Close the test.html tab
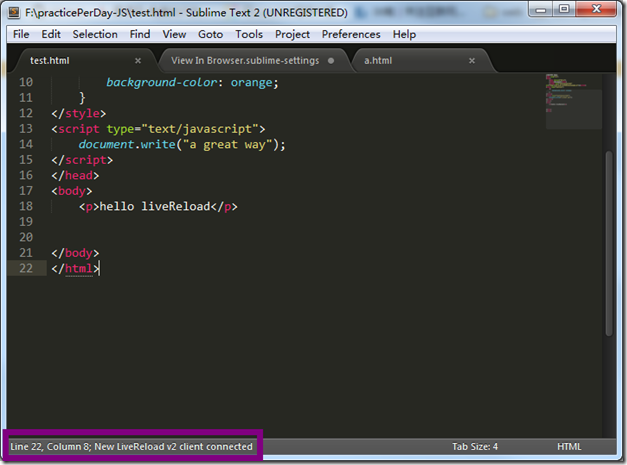The width and height of the screenshot is (627, 465). click(137, 60)
